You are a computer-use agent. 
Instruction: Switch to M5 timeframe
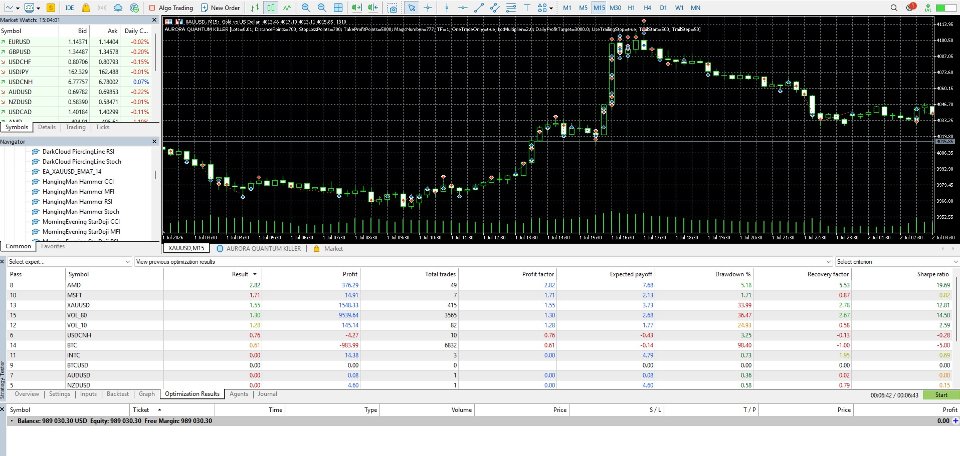coord(583,8)
